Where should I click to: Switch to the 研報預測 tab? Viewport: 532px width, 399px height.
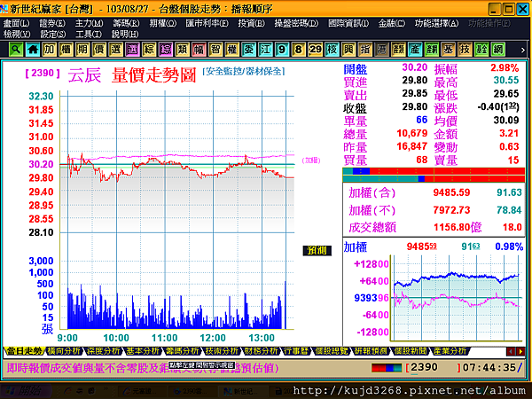[x=371, y=351]
